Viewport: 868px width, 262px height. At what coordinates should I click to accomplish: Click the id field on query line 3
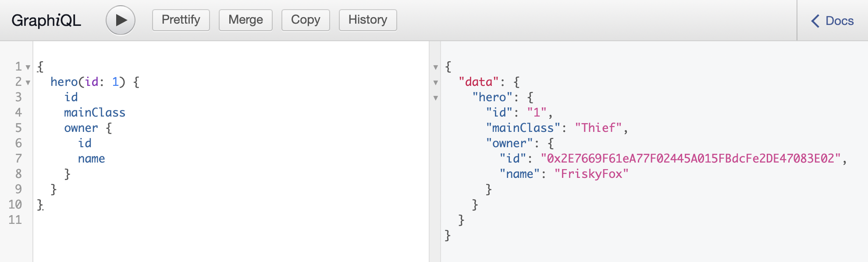[71, 97]
